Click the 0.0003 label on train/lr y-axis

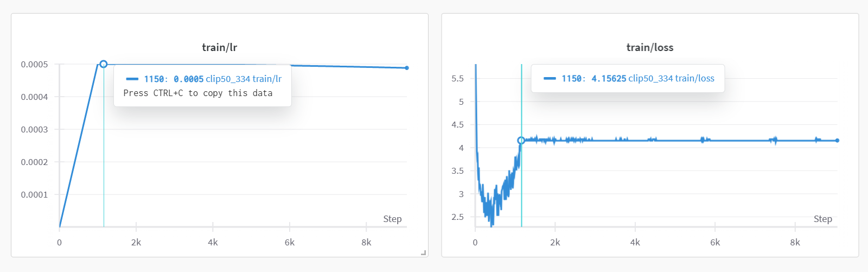[x=34, y=130]
